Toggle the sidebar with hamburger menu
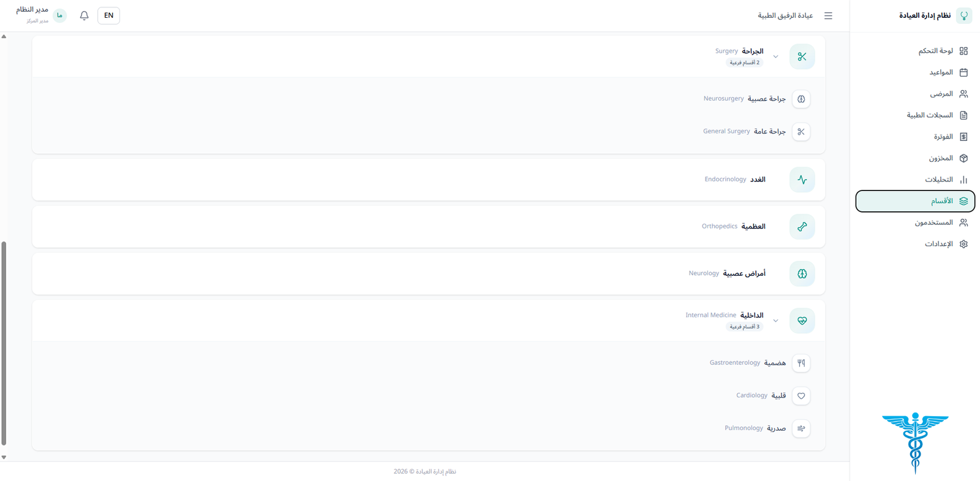The image size is (980, 481). pos(828,16)
